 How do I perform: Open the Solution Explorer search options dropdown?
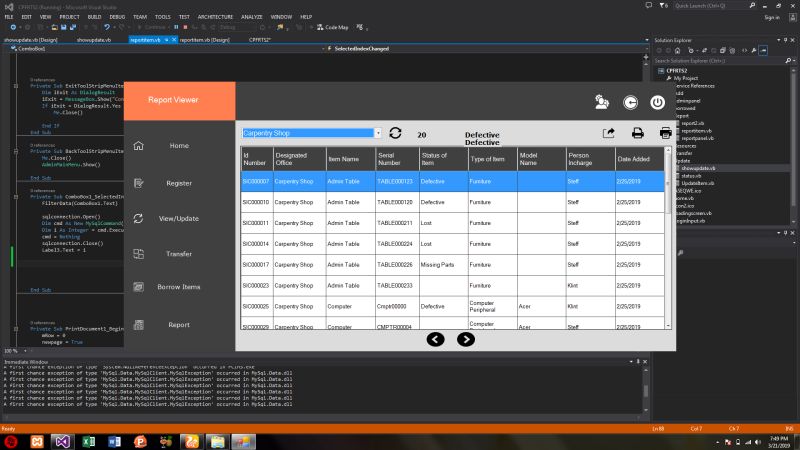point(793,61)
